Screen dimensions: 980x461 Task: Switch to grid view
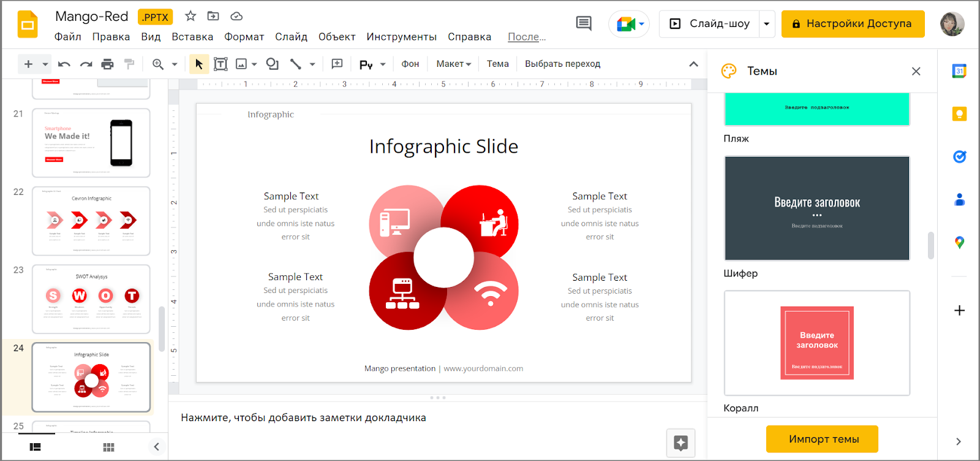[108, 448]
